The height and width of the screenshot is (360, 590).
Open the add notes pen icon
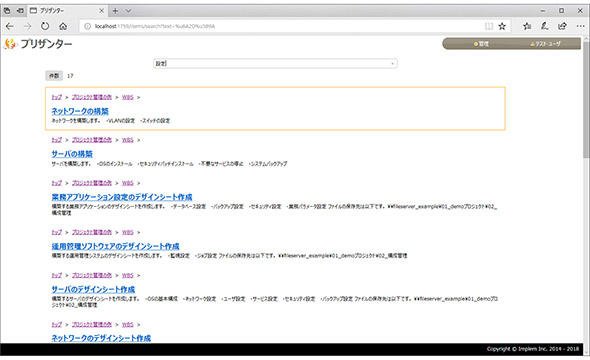[545, 26]
